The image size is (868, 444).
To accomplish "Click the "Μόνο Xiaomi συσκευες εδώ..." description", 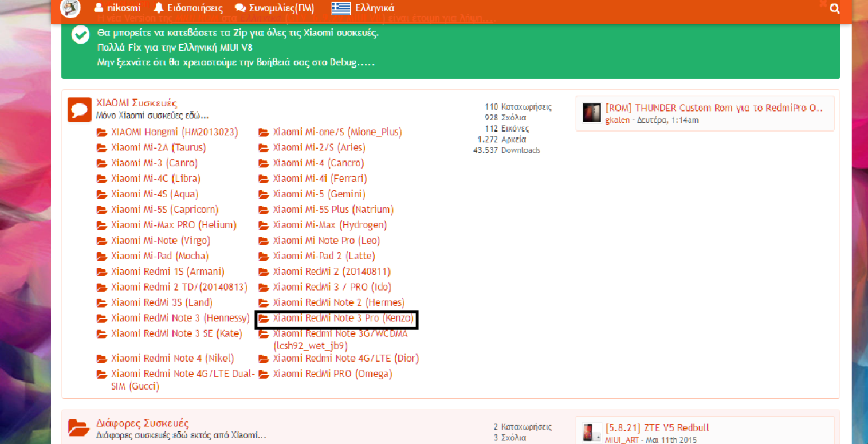I will point(152,116).
